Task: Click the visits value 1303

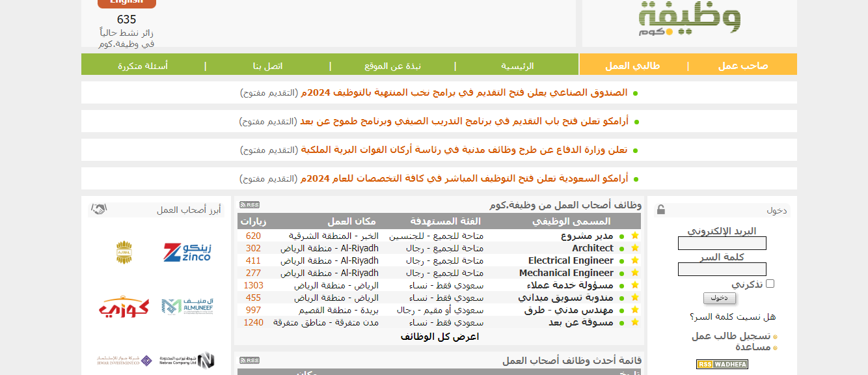Action: coord(254,285)
